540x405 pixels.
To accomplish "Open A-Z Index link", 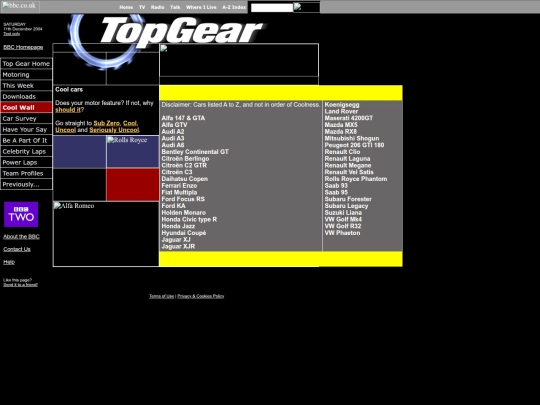I will (x=234, y=7).
